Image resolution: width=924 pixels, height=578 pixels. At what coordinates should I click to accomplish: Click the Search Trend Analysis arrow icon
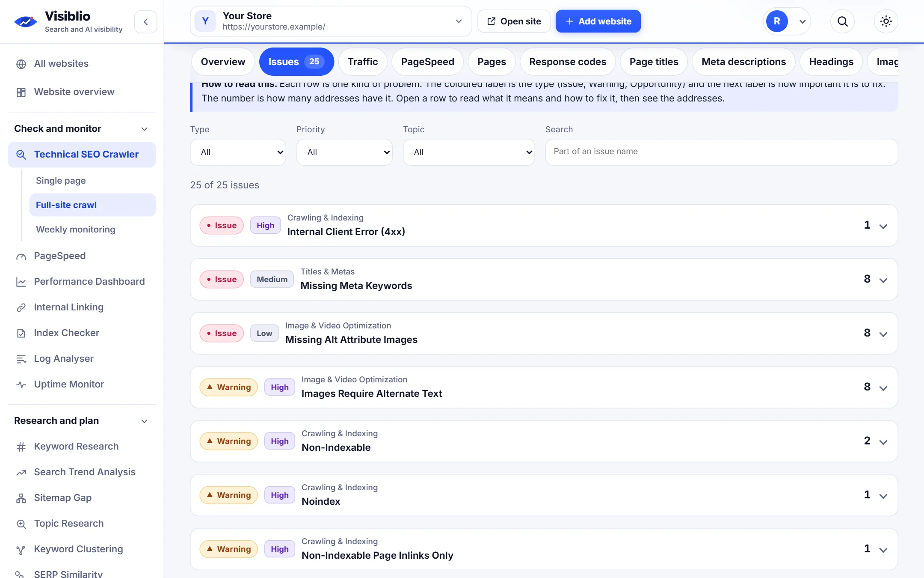(x=21, y=472)
